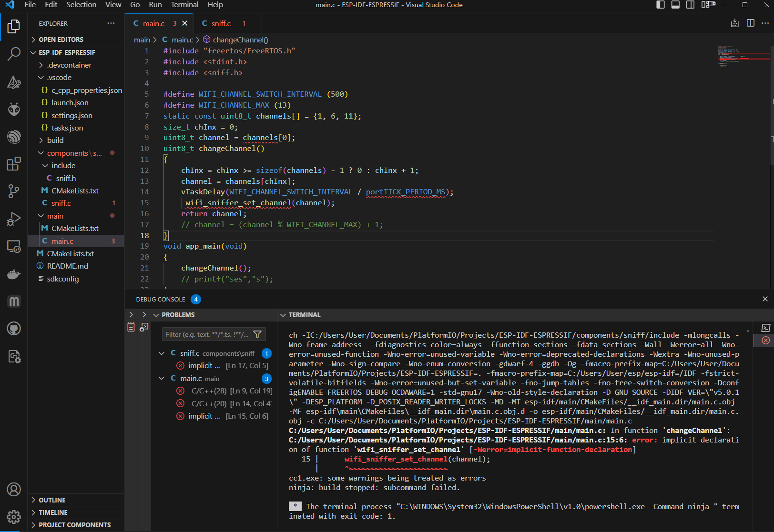Toggle view as list in Problems
The image size is (774, 532).
point(131,327)
